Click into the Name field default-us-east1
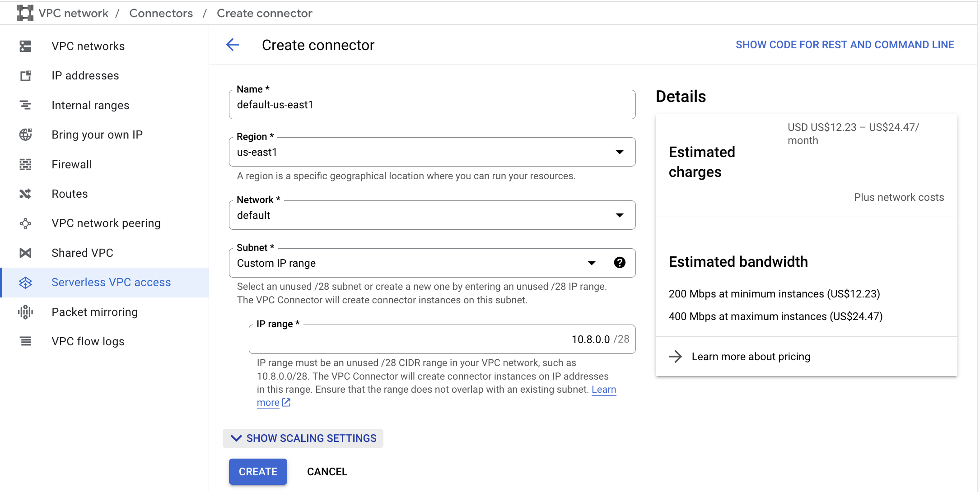Screen dimensions: 980x492 coord(432,105)
